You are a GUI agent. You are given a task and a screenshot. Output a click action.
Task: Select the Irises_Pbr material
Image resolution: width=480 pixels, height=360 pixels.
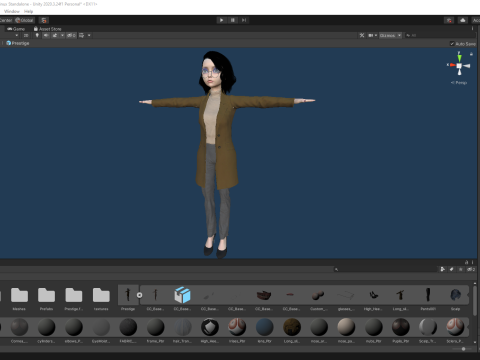click(x=237, y=330)
